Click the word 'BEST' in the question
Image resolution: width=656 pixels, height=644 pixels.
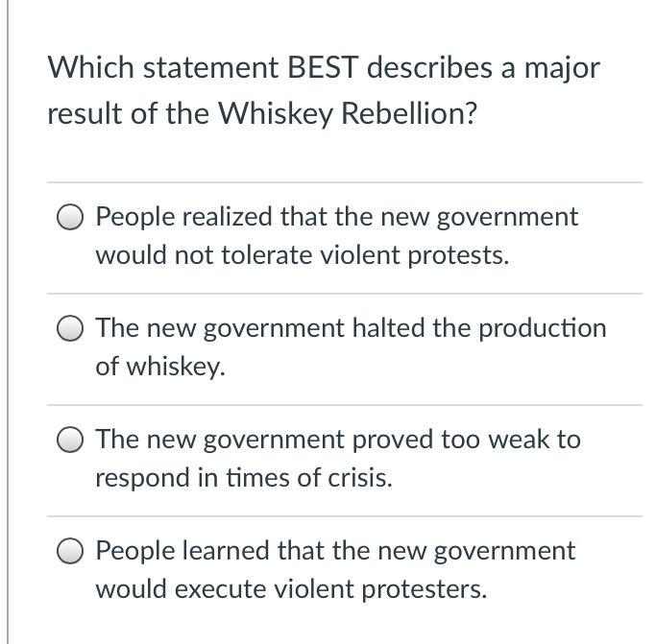(x=323, y=67)
